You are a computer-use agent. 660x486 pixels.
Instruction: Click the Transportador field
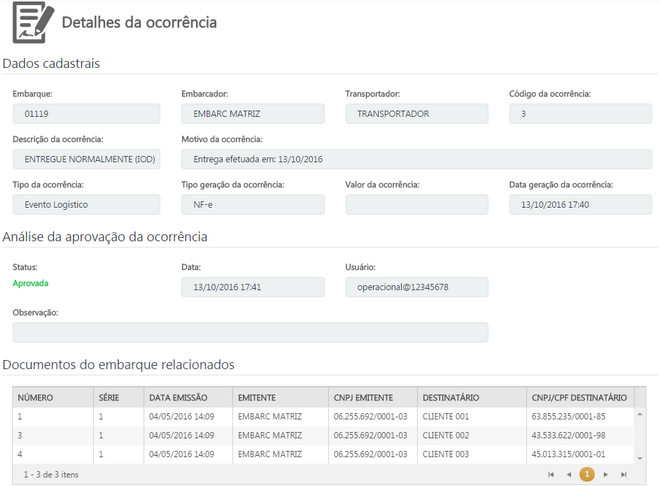(417, 114)
